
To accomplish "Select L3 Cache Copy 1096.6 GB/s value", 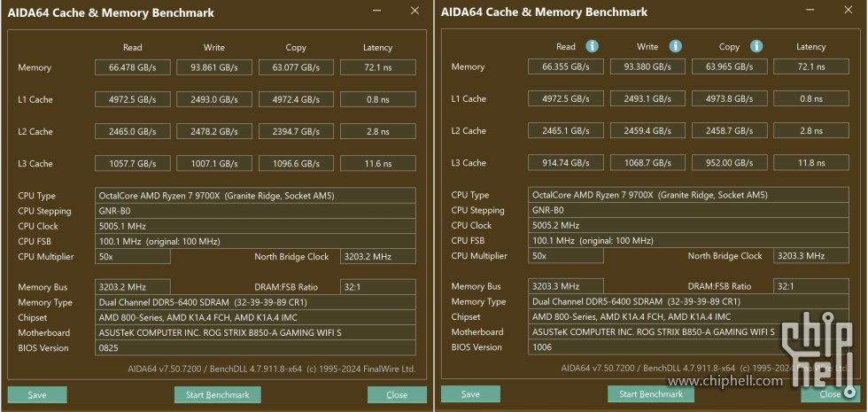I will [x=296, y=164].
